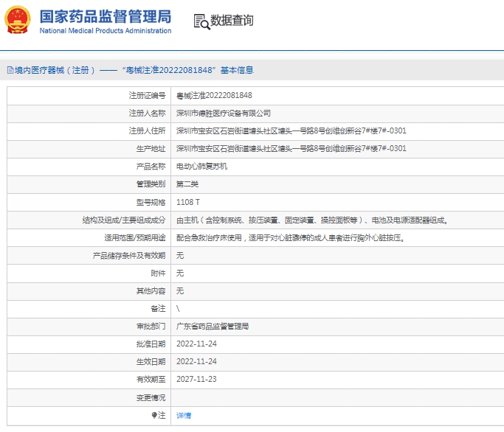504x432 pixels.
Task: Click the bulb icon beside 注
Action: 154,415
